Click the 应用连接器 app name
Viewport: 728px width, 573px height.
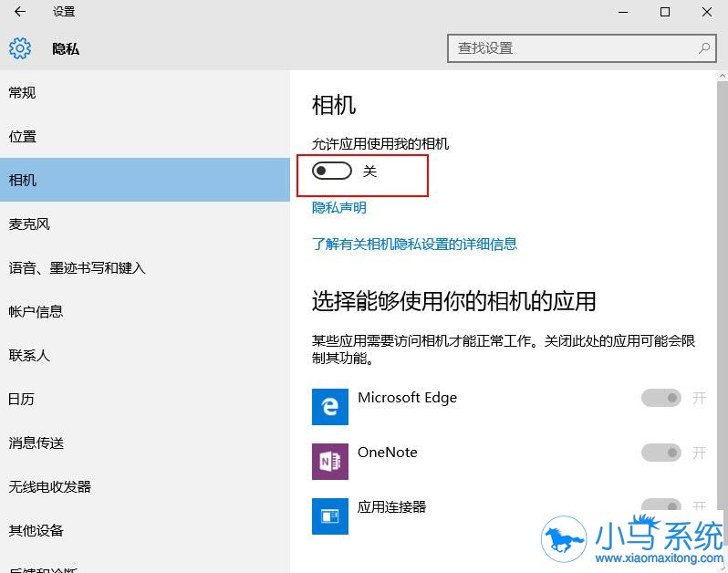[x=392, y=506]
